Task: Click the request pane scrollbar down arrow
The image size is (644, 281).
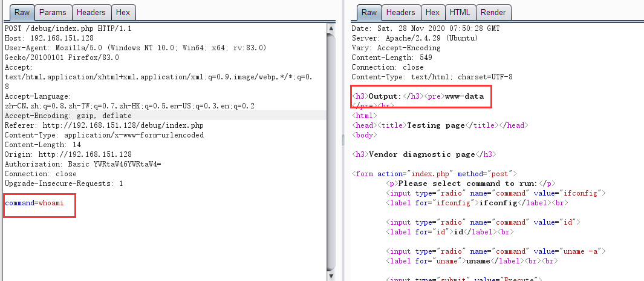Action: pyautogui.click(x=331, y=276)
